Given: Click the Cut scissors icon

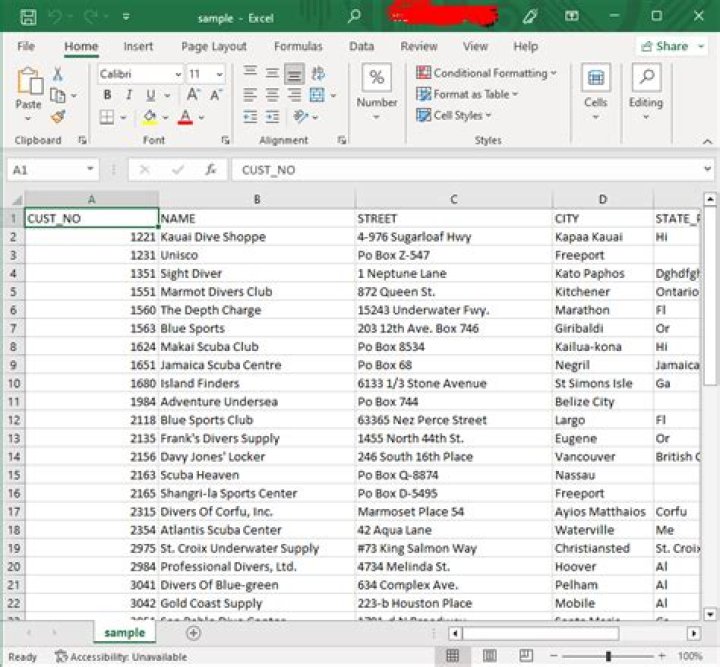Looking at the screenshot, I should (x=57, y=75).
